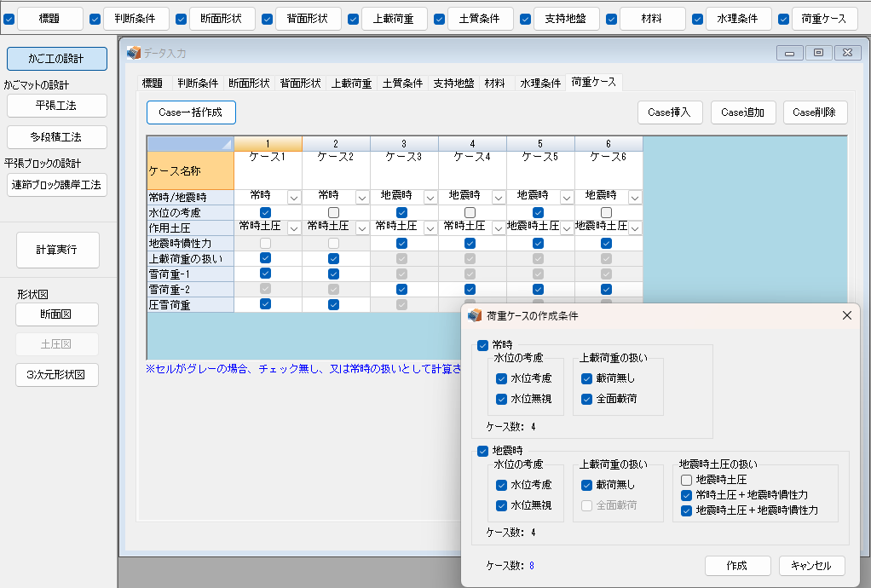Uncheck the 常時 group checkbox in the dialog
Viewport: 871px width, 588px height.
tap(482, 345)
